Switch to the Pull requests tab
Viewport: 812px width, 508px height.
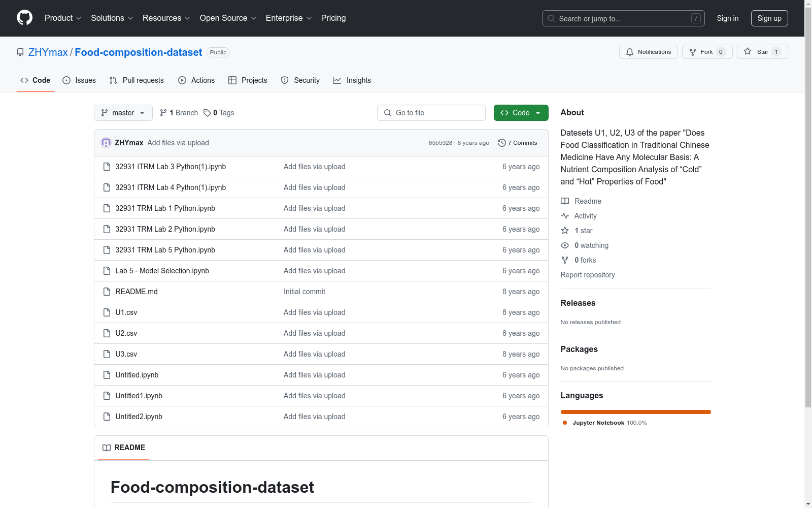click(x=137, y=80)
